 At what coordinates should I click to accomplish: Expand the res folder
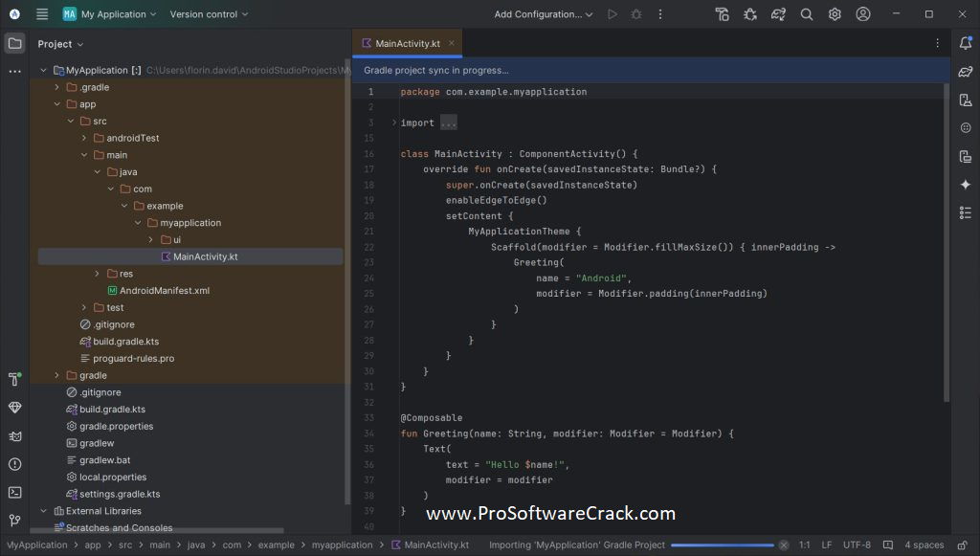[x=97, y=274]
